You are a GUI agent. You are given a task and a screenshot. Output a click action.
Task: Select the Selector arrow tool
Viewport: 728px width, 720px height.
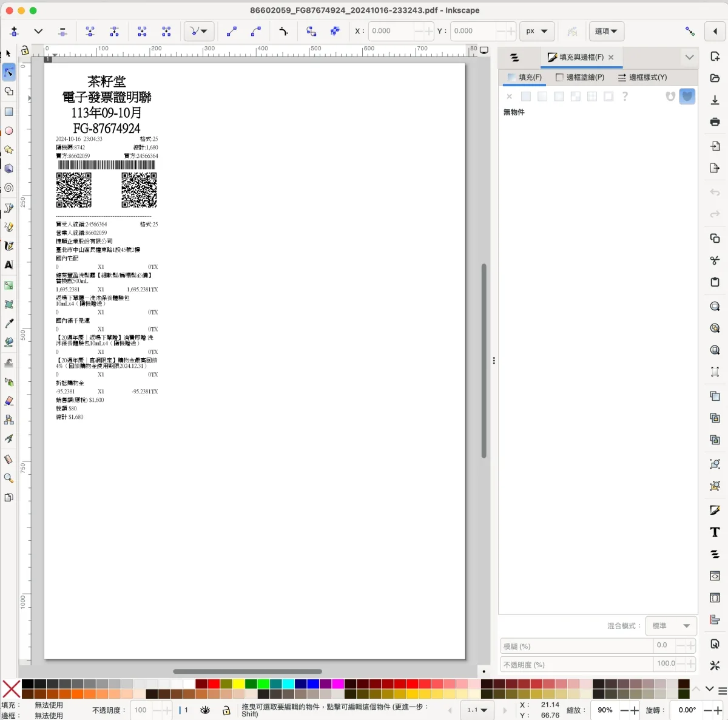pos(8,53)
